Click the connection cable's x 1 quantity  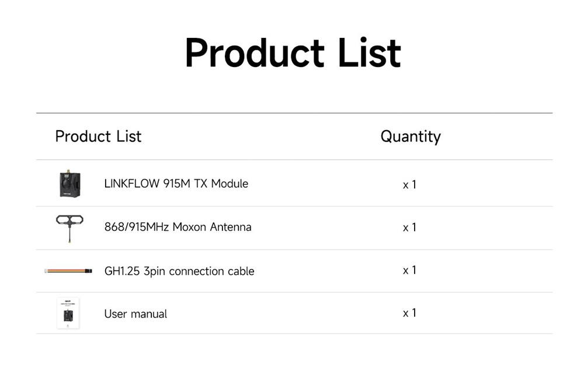point(409,270)
